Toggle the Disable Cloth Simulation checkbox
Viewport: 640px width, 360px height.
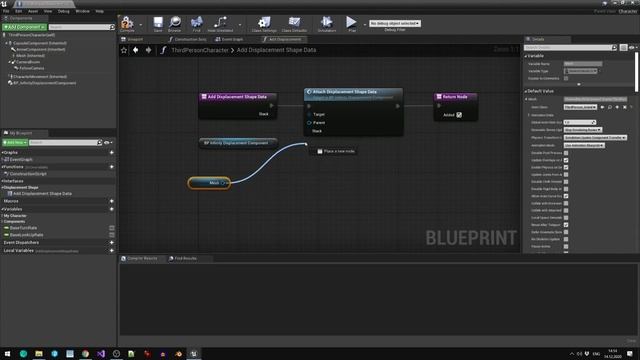pos(566,182)
